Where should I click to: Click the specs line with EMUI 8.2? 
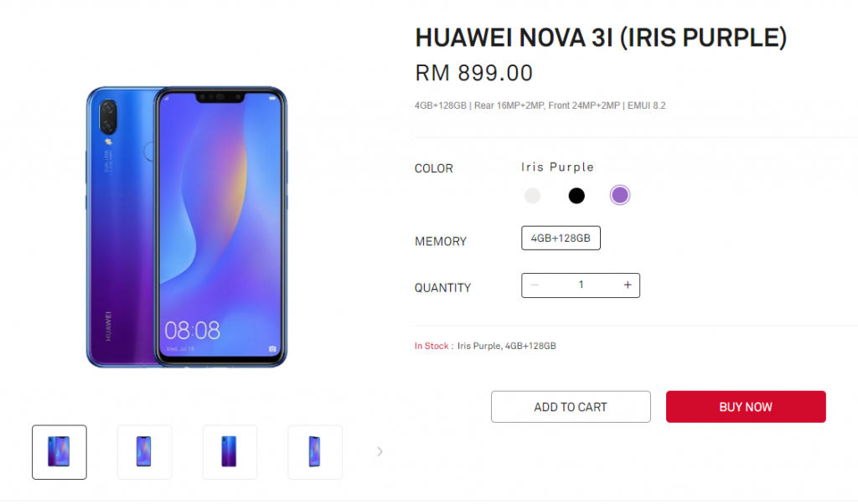[x=540, y=105]
